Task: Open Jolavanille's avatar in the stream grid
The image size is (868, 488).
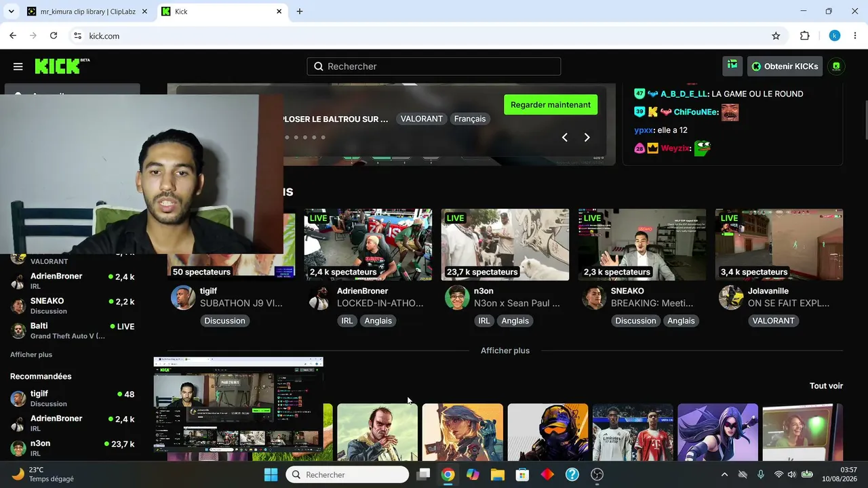Action: pos(731,298)
